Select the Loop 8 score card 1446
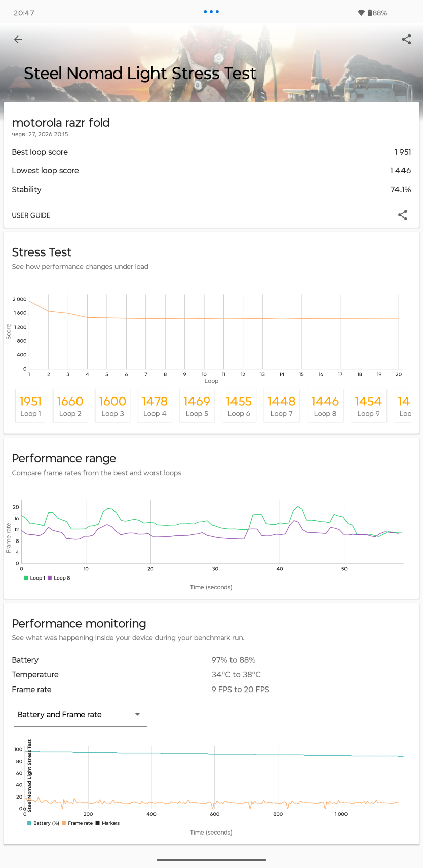Image resolution: width=423 pixels, height=868 pixels. pos(325,406)
